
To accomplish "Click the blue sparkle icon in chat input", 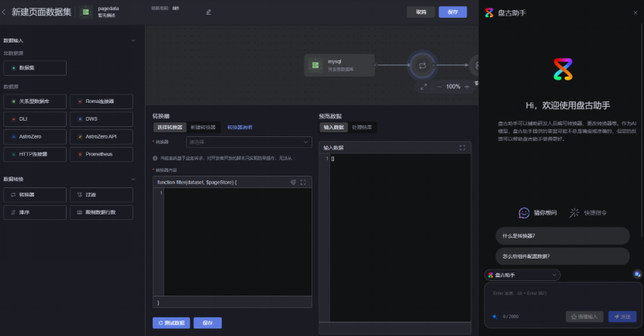I will pyautogui.click(x=494, y=317).
